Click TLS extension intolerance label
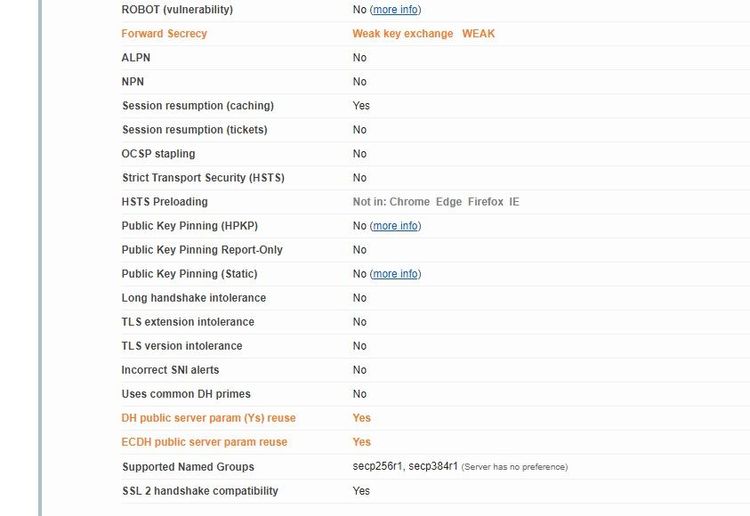Screen dimensions: 750x516 (188, 322)
